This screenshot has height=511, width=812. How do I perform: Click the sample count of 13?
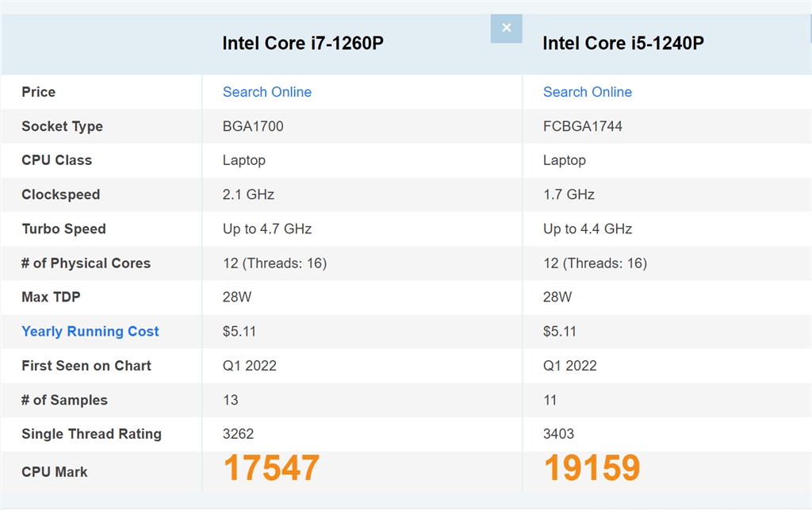tap(231, 400)
